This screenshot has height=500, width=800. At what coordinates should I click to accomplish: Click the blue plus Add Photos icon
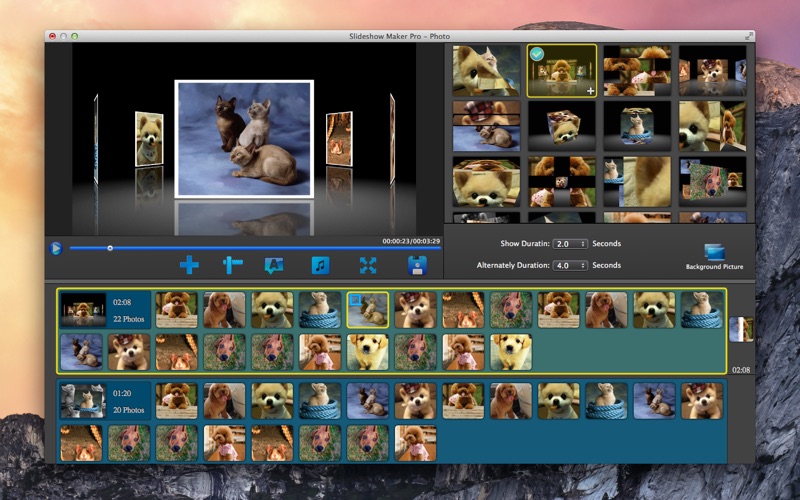[x=189, y=265]
